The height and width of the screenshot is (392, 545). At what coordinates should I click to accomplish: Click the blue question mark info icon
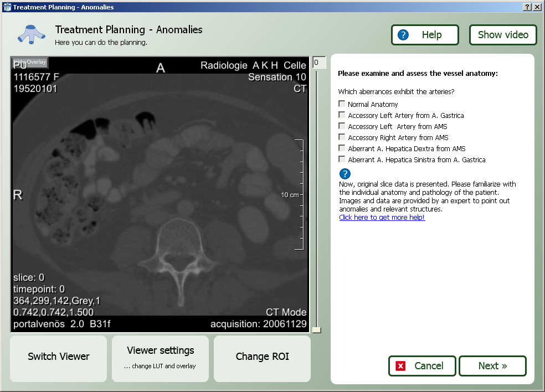(x=345, y=174)
